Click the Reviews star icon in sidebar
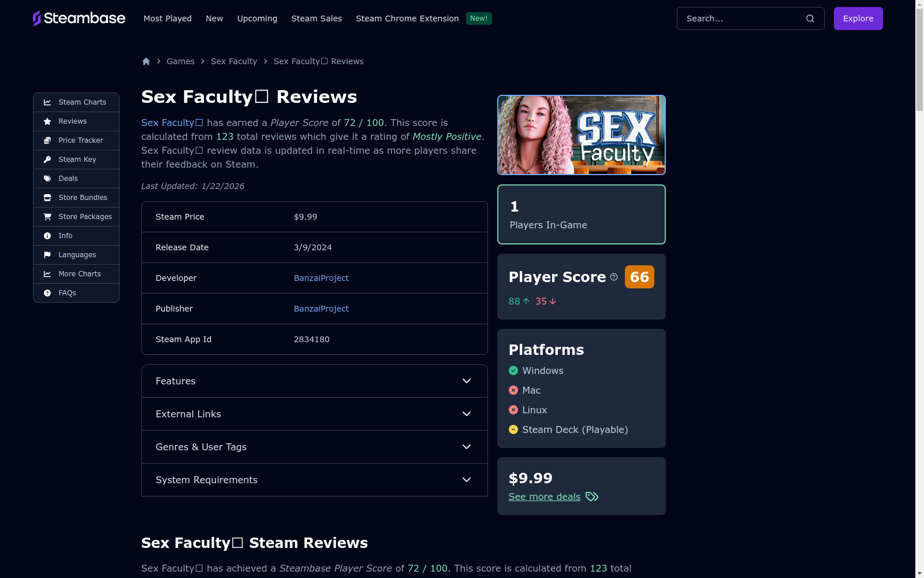 (x=47, y=121)
